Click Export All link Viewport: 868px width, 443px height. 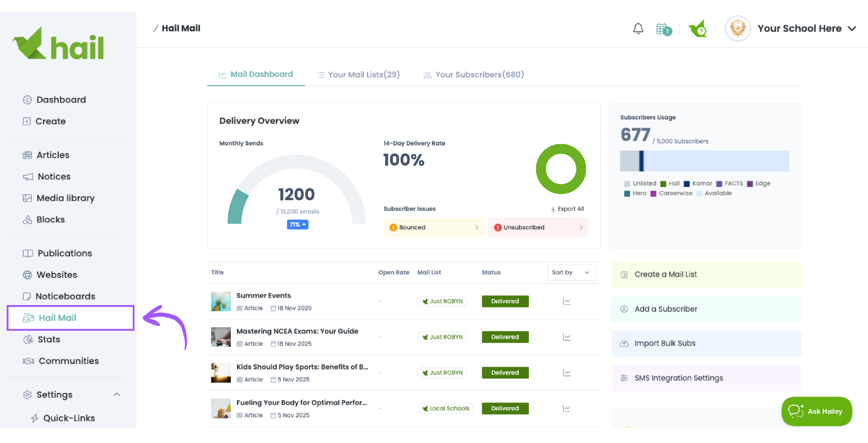click(567, 209)
